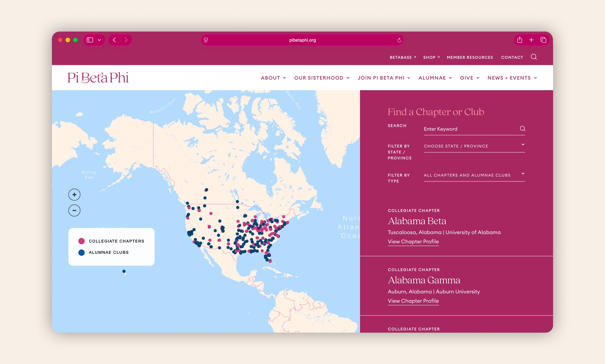Expand the Alumnae menu
The image size is (605, 364).
tap(435, 78)
